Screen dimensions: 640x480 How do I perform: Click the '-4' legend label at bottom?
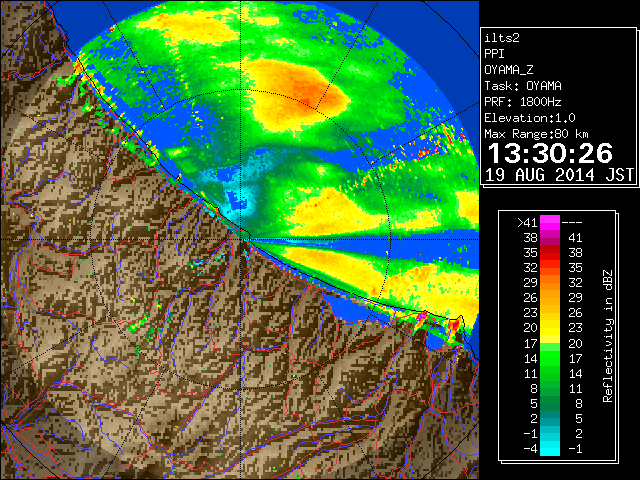(x=531, y=449)
